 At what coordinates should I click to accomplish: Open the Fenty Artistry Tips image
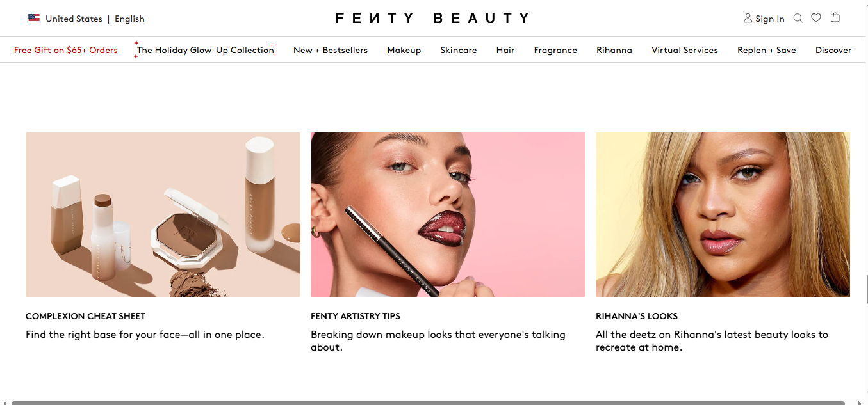pos(448,214)
